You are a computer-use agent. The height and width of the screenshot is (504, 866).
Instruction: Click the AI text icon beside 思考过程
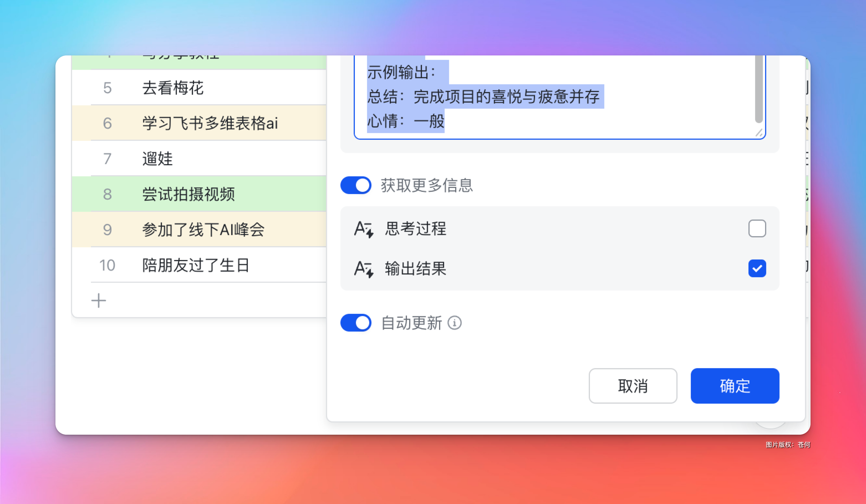pos(364,229)
